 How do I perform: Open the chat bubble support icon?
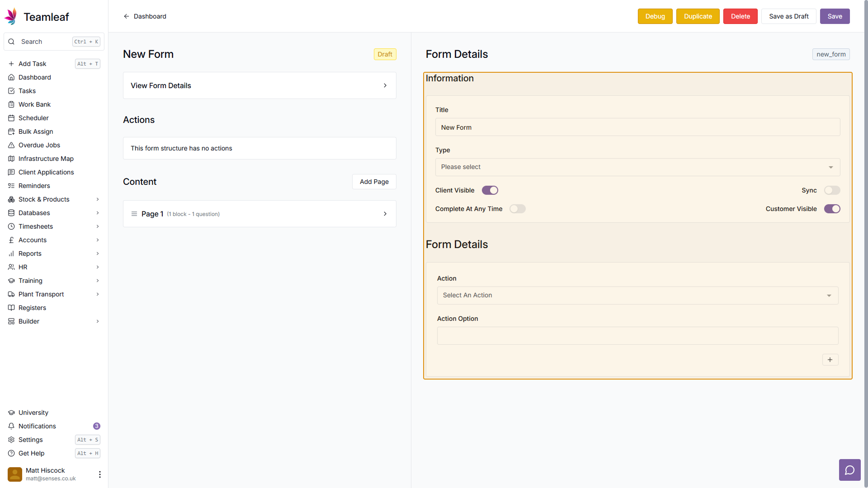click(x=849, y=470)
